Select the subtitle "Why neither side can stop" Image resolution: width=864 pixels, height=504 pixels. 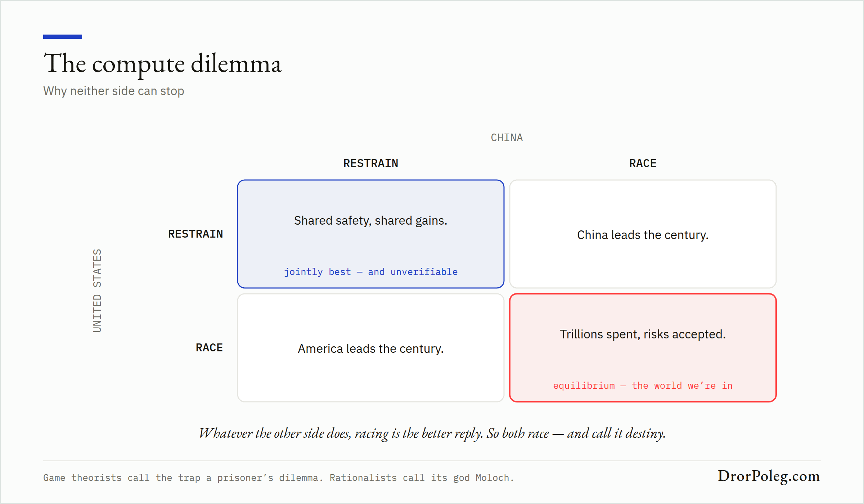tap(114, 91)
